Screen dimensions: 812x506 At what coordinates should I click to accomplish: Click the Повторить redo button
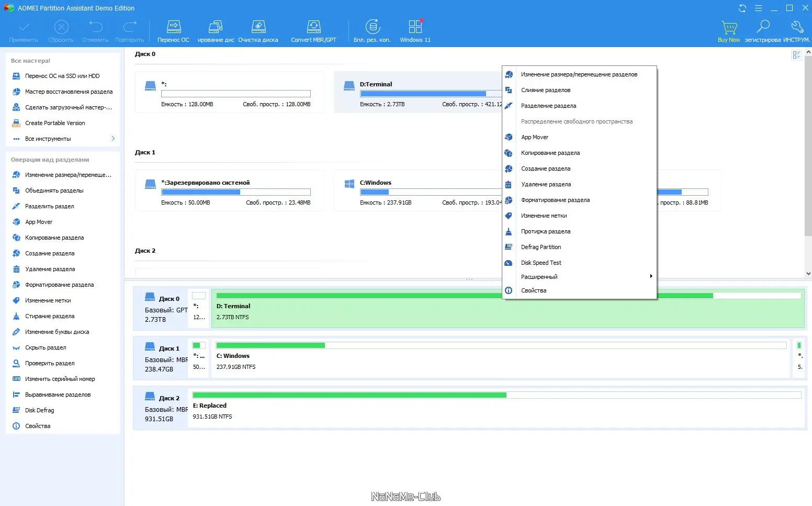[129, 31]
